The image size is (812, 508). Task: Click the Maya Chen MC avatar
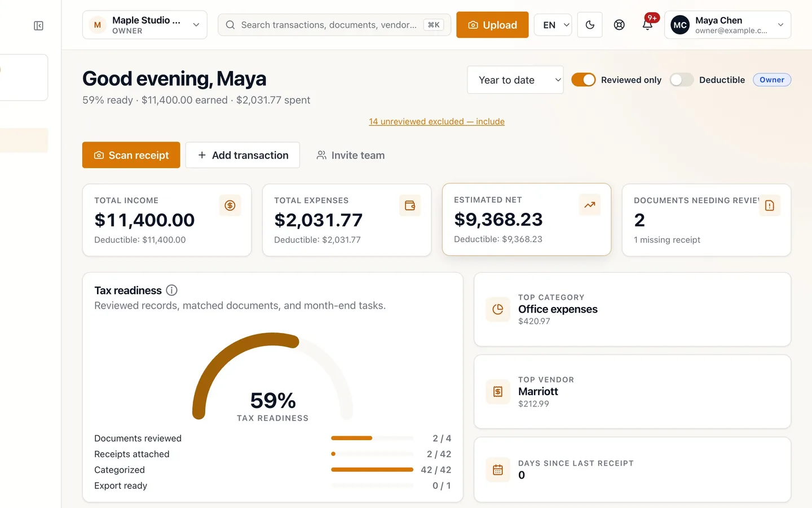[680, 25]
